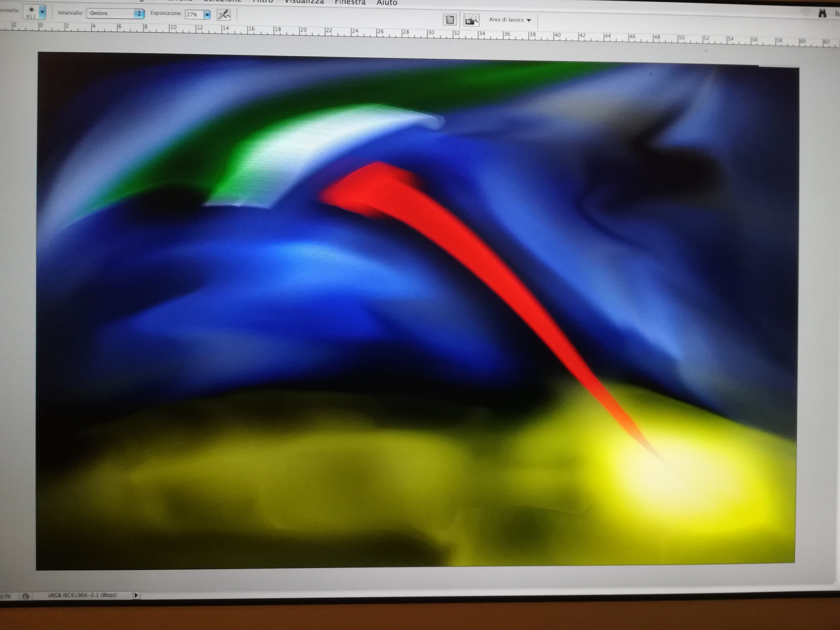Open the Intervallo dropdown set to Ombre

click(x=115, y=13)
